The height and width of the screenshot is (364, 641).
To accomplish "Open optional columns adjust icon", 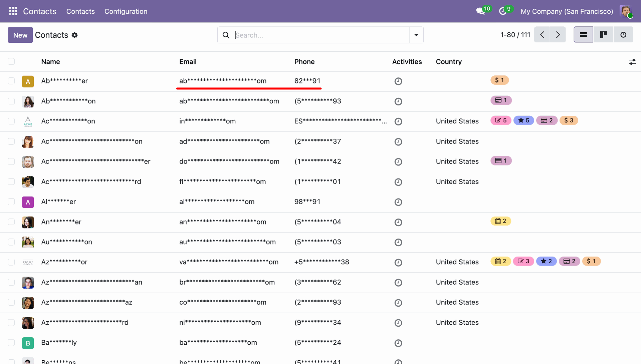I will click(632, 62).
